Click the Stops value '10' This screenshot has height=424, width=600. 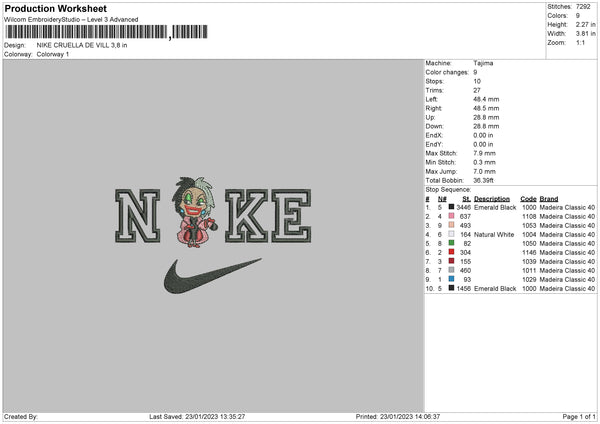(477, 81)
